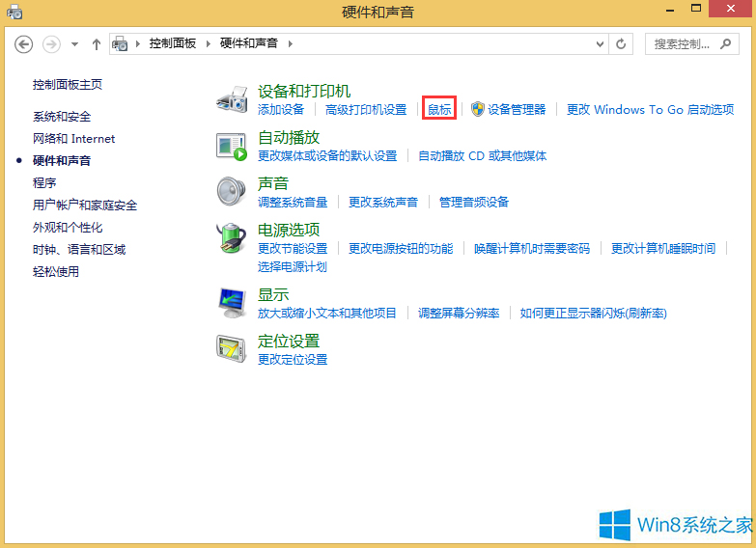The width and height of the screenshot is (756, 548).
Task: Select 时钟、语言和区域 in sidebar
Action: pos(79,250)
